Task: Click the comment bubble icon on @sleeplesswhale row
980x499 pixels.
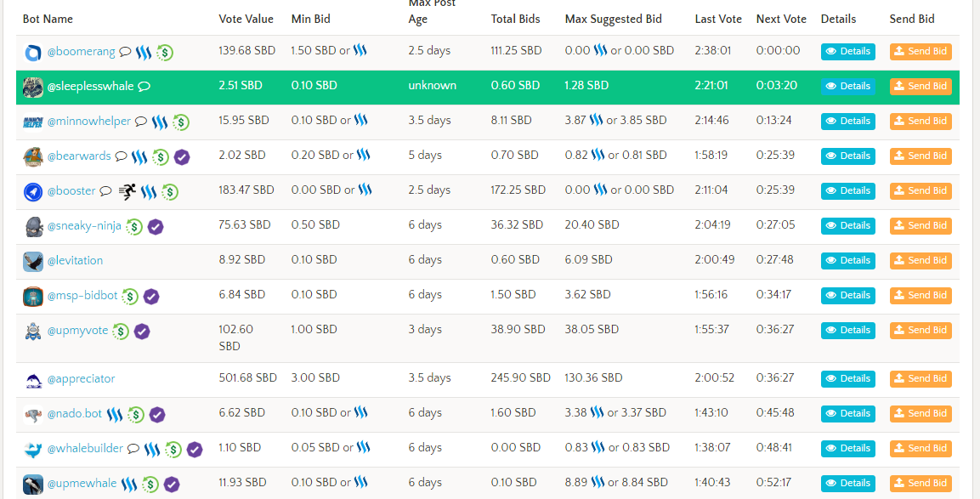Action: 144,87
